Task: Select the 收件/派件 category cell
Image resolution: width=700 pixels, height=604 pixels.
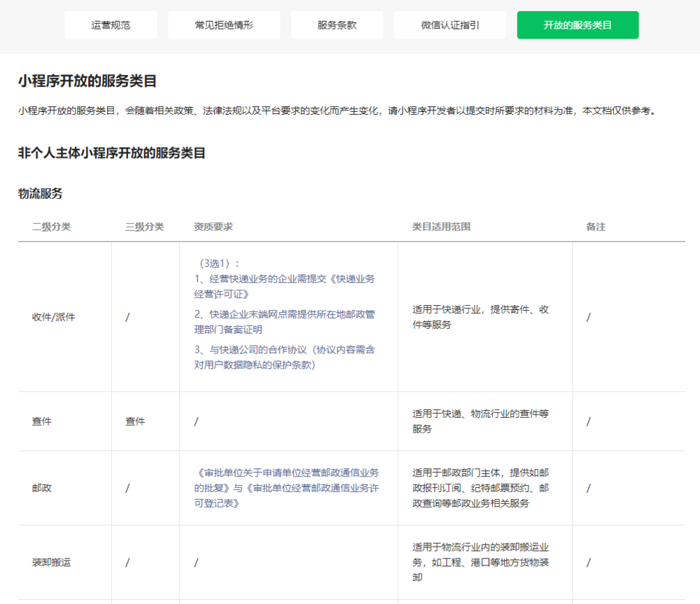Action: click(x=54, y=317)
